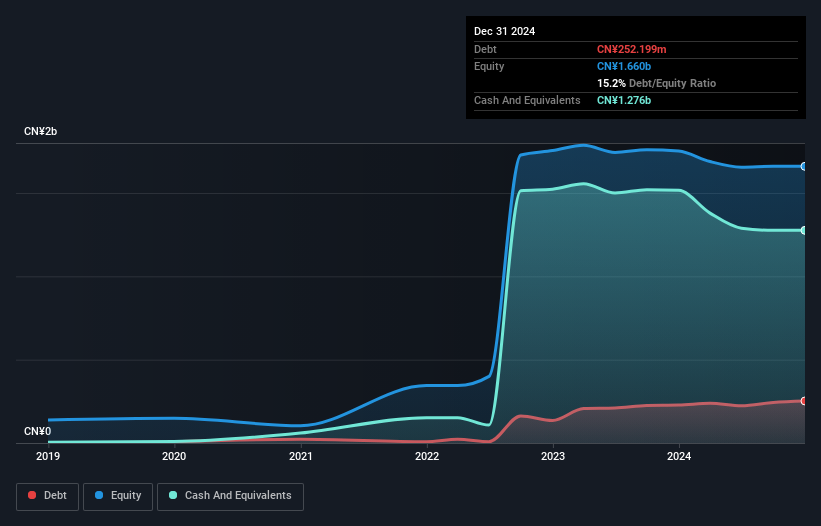This screenshot has height=526, width=821.
Task: Click the 15.2% Debt/Equity Ratio text
Action: (x=656, y=83)
